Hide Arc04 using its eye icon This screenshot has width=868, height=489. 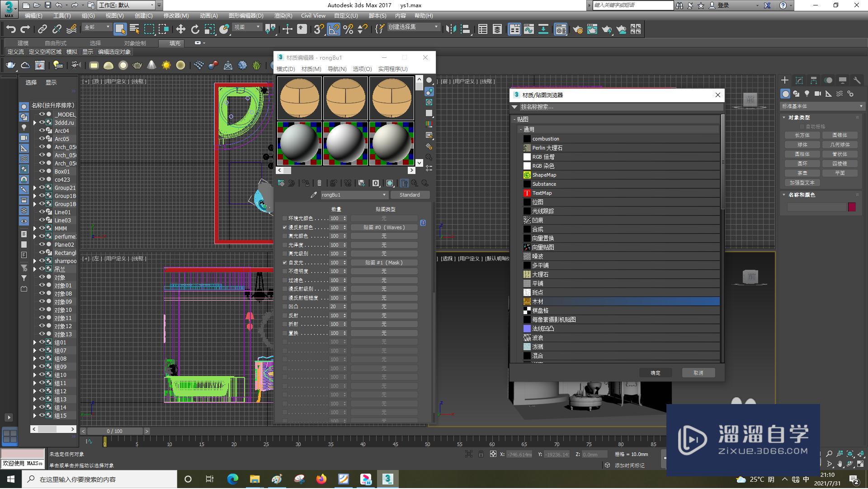42,131
